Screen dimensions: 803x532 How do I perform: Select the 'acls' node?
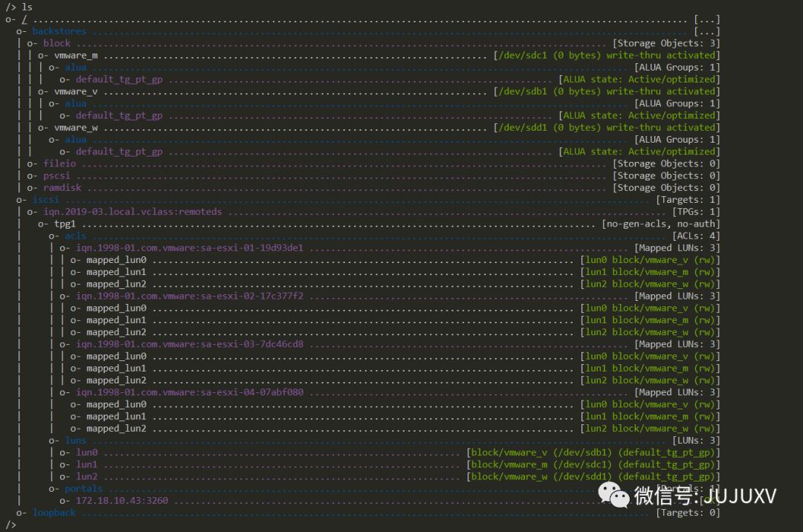pyautogui.click(x=75, y=236)
